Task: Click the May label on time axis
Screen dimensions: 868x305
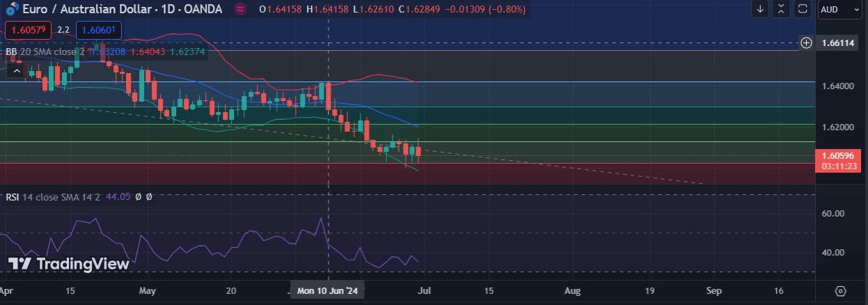Action: pyautogui.click(x=147, y=290)
